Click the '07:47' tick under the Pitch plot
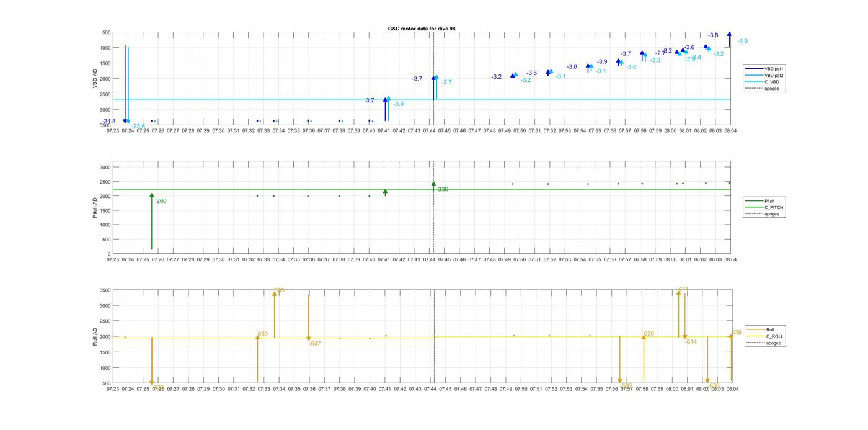 click(474, 259)
